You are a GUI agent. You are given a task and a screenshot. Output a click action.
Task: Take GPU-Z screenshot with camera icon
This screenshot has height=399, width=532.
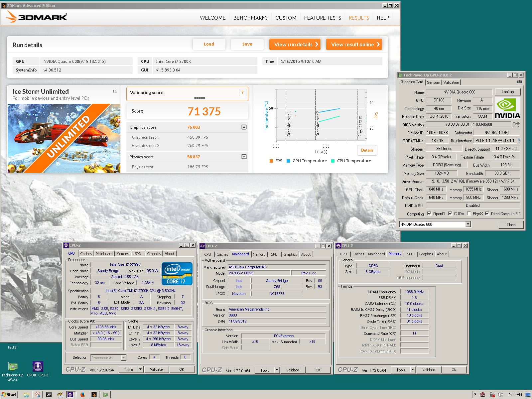519,82
